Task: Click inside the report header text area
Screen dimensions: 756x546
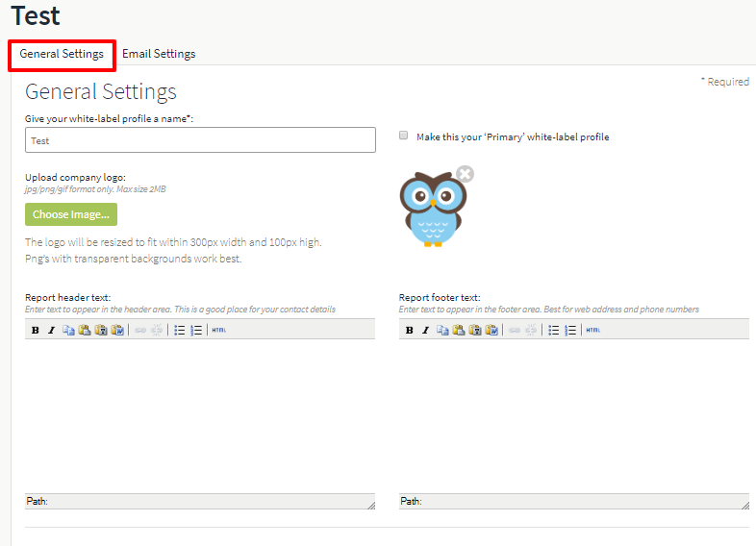Action: click(x=200, y=416)
